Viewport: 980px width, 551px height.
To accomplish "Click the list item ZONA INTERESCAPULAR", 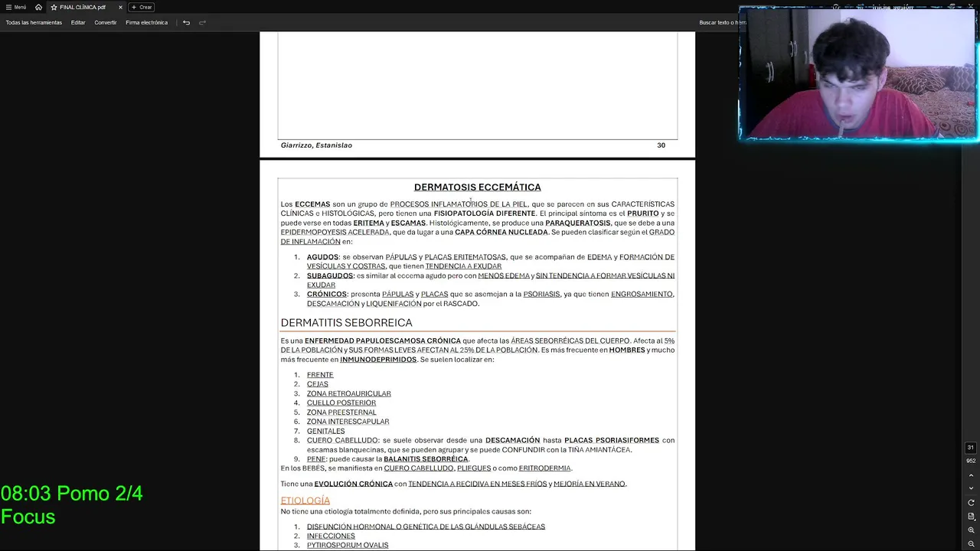I will pos(348,422).
